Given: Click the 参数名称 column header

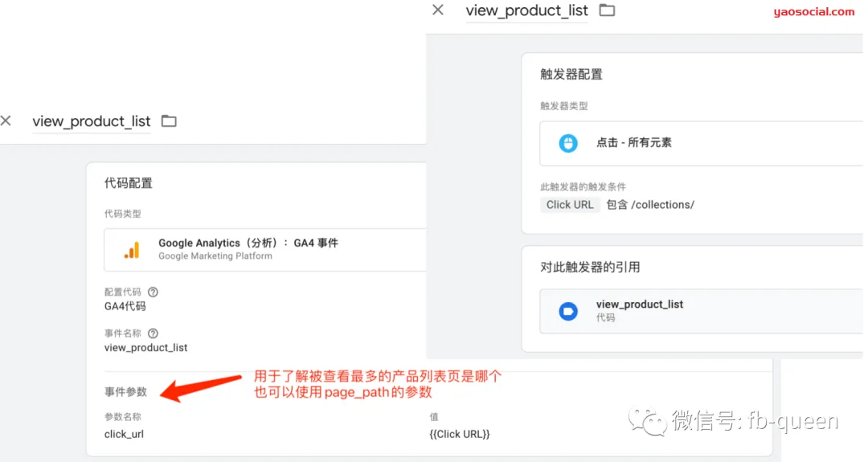Looking at the screenshot, I should point(123,417).
